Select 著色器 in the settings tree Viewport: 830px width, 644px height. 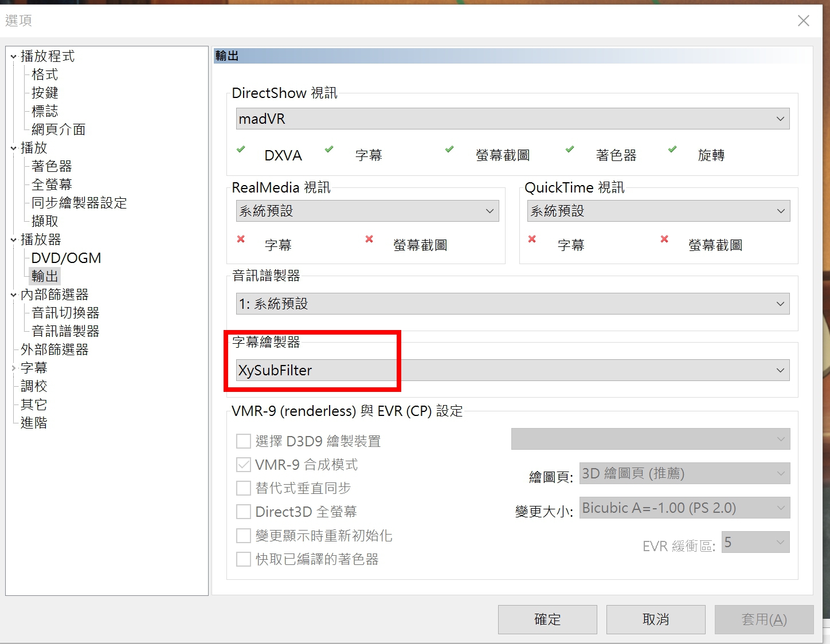pos(52,166)
